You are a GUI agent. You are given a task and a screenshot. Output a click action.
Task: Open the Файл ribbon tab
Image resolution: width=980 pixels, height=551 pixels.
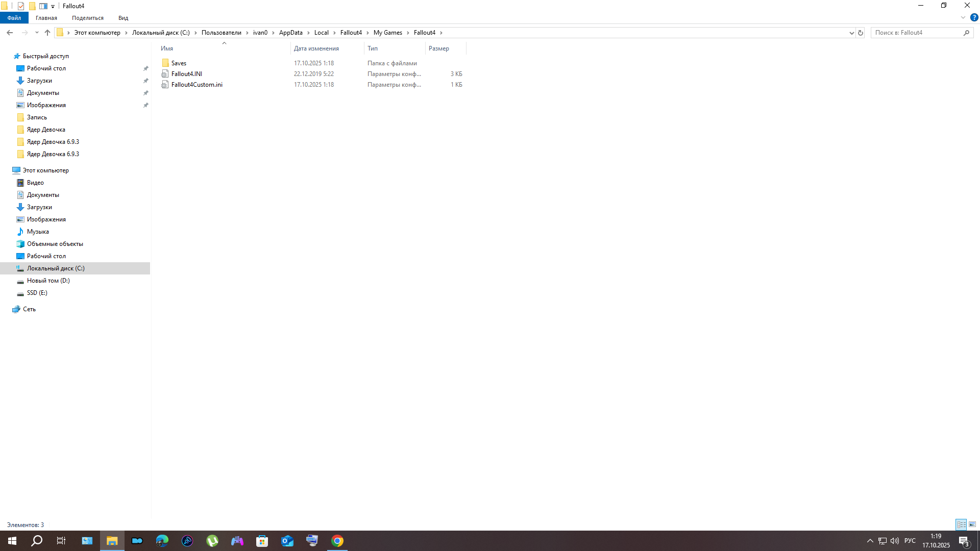(x=14, y=18)
